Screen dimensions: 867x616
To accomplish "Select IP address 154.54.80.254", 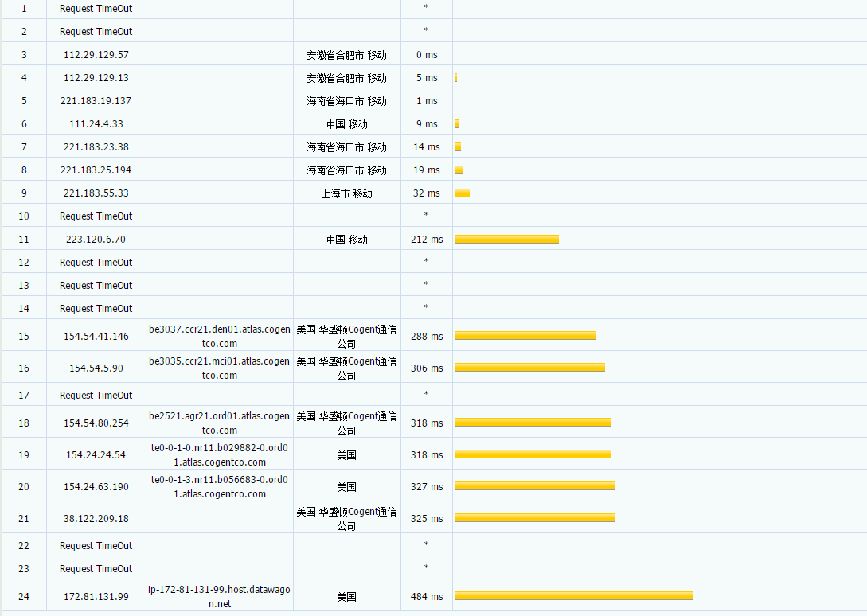I will pos(96,423).
